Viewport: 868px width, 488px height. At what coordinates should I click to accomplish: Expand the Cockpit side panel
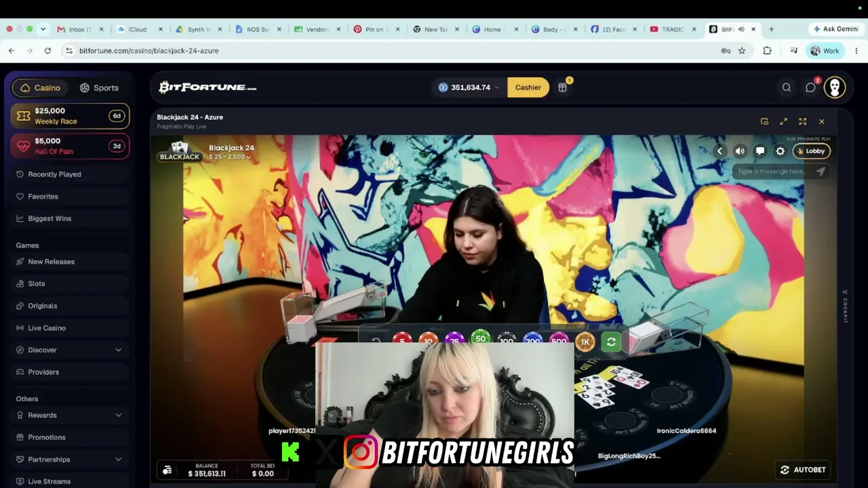[x=845, y=306]
